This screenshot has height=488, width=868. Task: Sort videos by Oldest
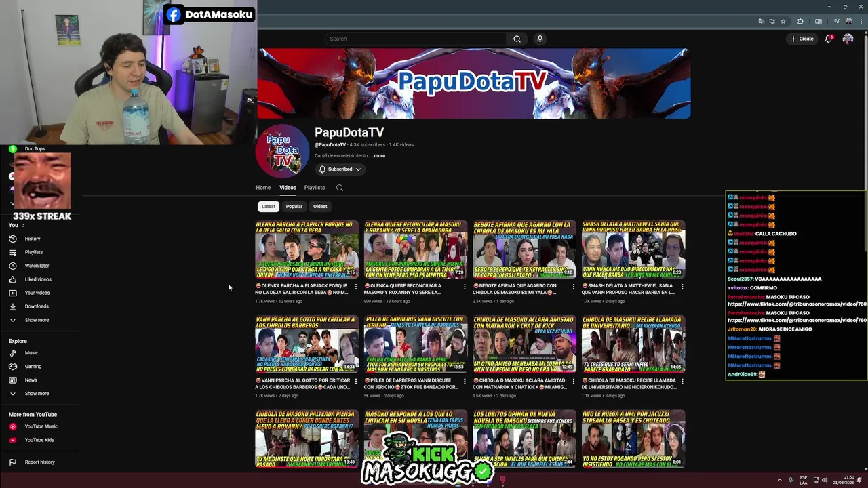click(x=320, y=207)
